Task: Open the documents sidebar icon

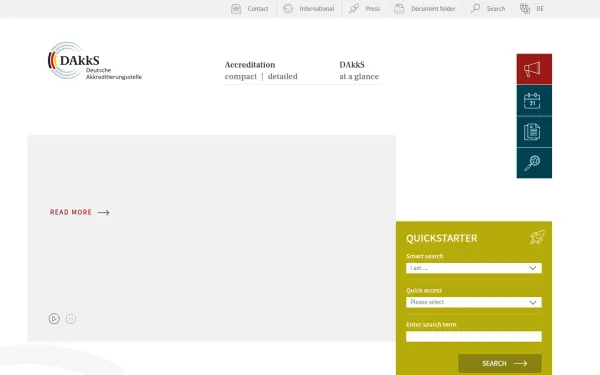Action: click(x=534, y=132)
